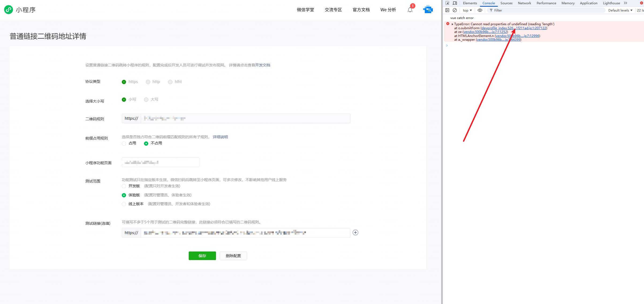The width and height of the screenshot is (644, 304).
Task: Click the green 保存 button
Action: [x=202, y=256]
